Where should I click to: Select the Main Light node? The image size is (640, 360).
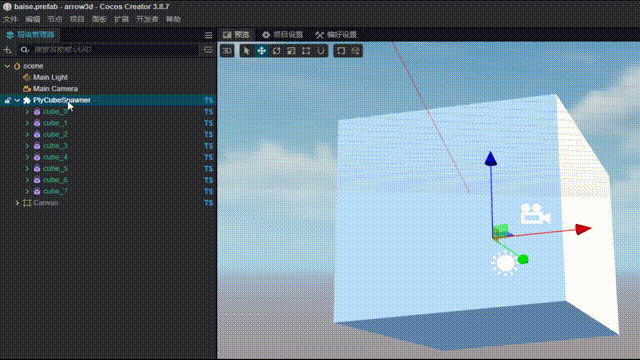click(x=50, y=77)
